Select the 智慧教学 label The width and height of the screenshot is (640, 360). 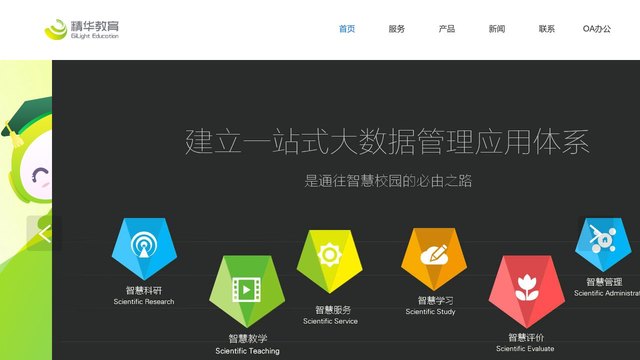coord(247,339)
